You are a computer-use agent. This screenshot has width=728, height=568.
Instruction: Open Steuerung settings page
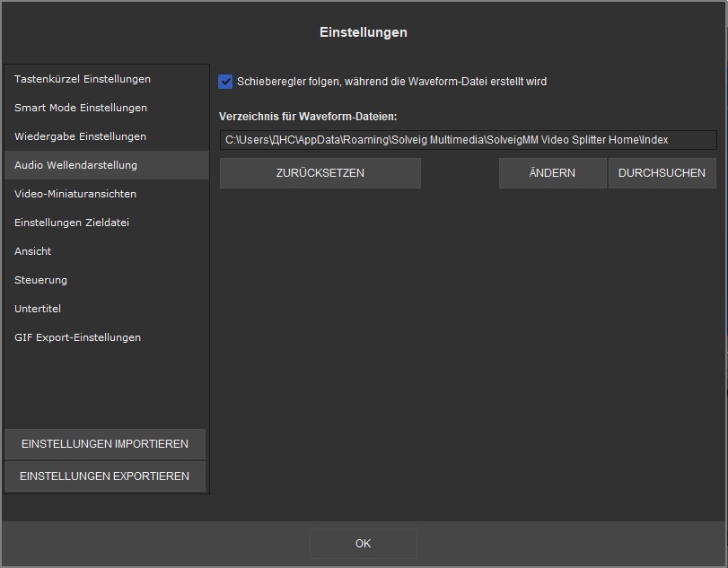pyautogui.click(x=40, y=280)
